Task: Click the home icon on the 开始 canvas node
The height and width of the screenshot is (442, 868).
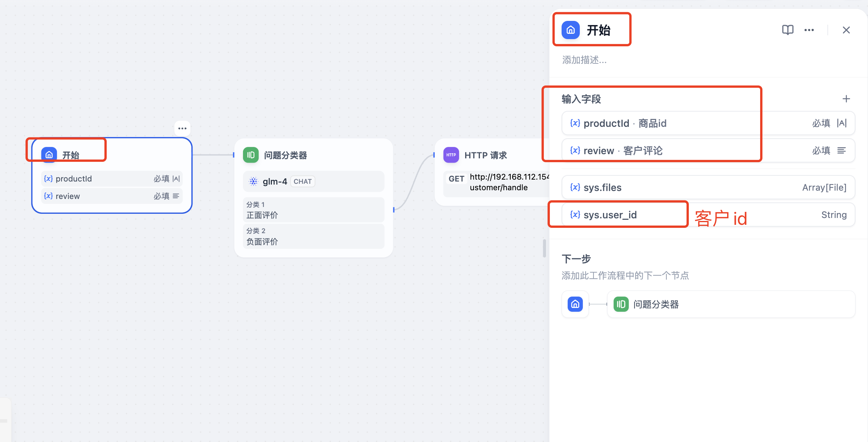Action: (x=49, y=155)
